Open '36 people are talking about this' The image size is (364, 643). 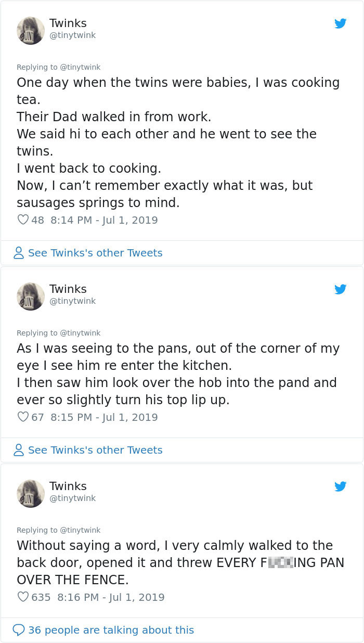tap(111, 630)
